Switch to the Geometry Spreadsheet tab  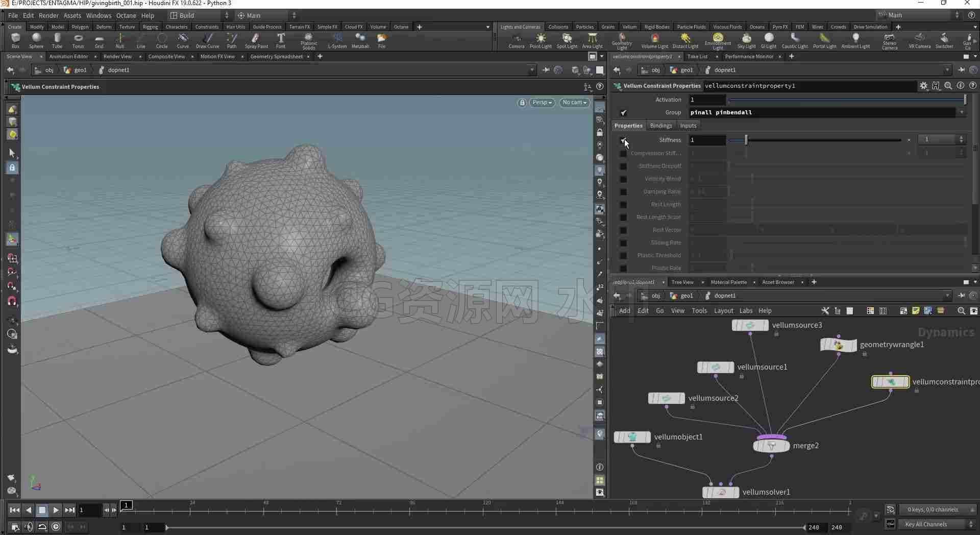[276, 57]
